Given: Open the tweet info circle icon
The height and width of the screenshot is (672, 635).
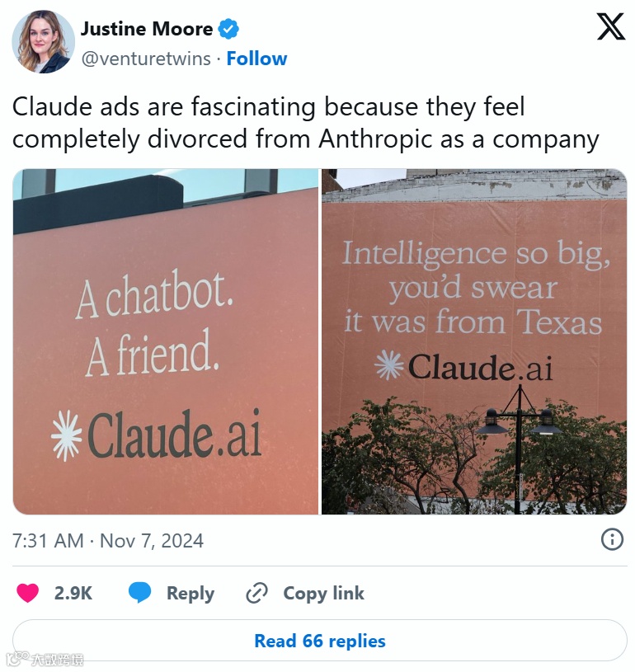Looking at the screenshot, I should (x=612, y=539).
